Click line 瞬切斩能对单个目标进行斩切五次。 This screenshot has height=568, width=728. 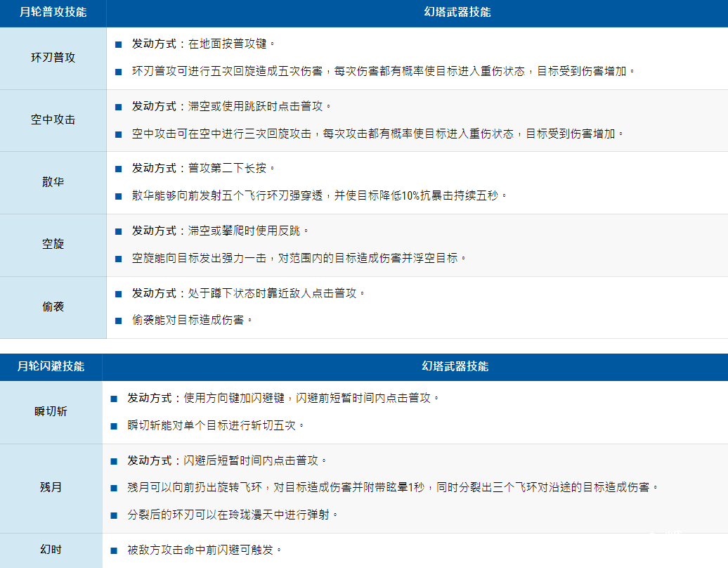(x=216, y=426)
